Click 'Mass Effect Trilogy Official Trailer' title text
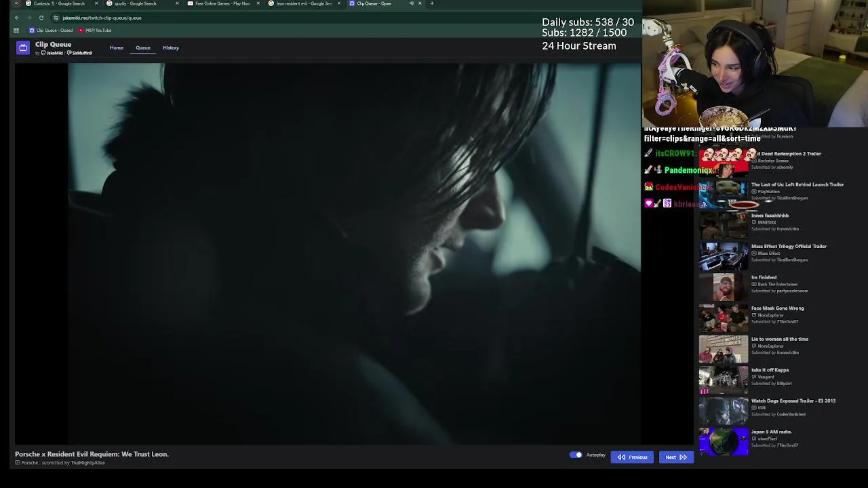868x488 pixels. point(789,247)
